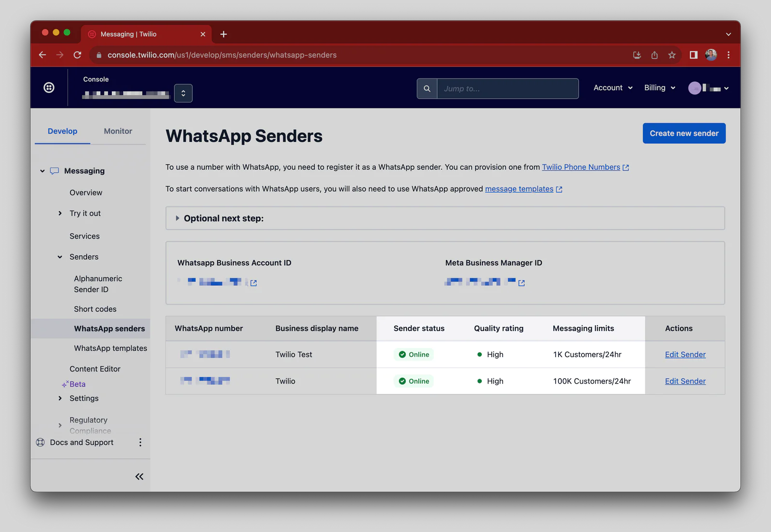Close the Messaging | Twilio tab

pos(203,34)
